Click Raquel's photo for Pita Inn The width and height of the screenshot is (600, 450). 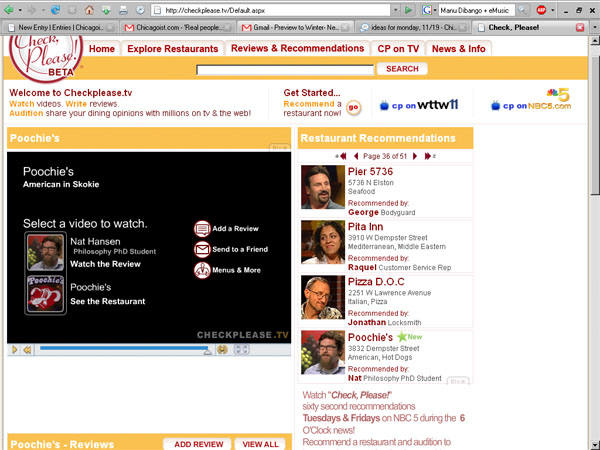[323, 242]
